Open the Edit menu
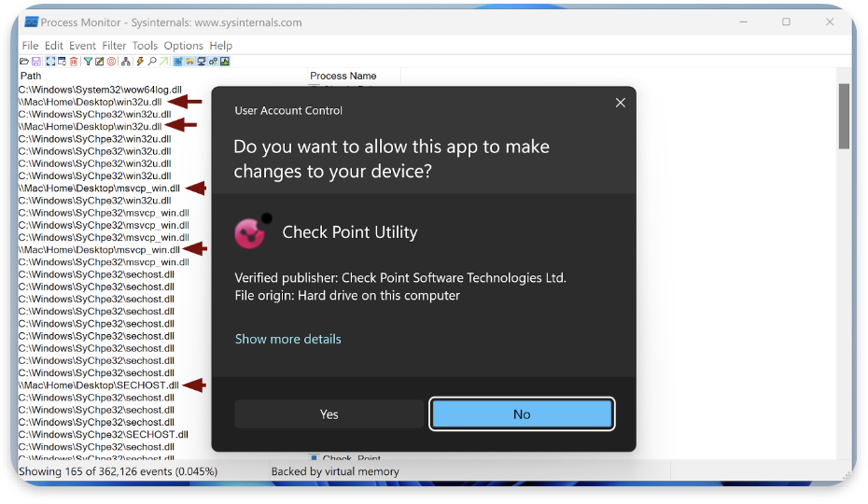 click(x=54, y=46)
